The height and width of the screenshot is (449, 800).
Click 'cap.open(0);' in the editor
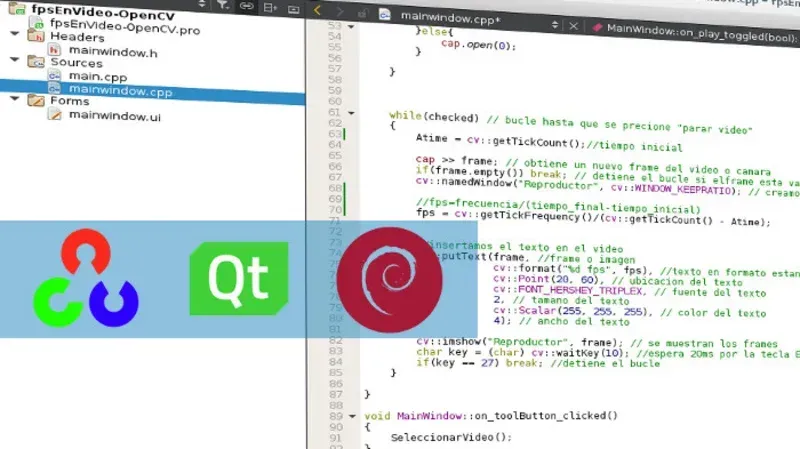[479, 45]
